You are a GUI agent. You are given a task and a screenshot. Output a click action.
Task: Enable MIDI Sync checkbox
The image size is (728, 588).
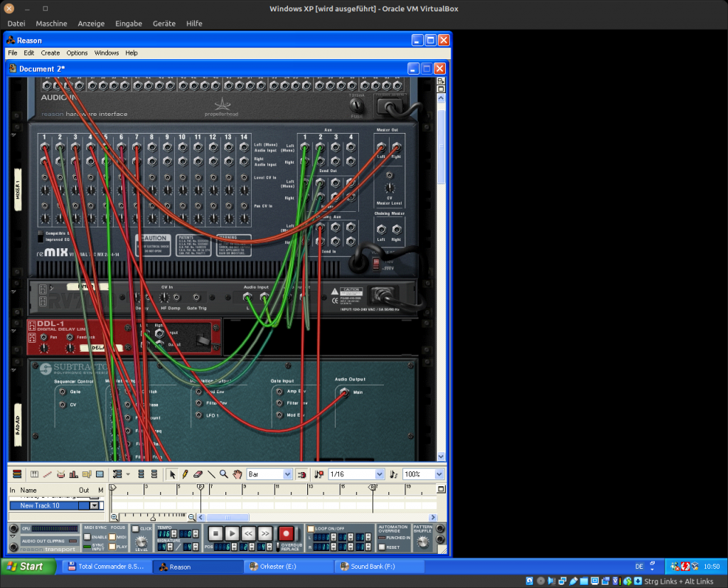point(87,537)
